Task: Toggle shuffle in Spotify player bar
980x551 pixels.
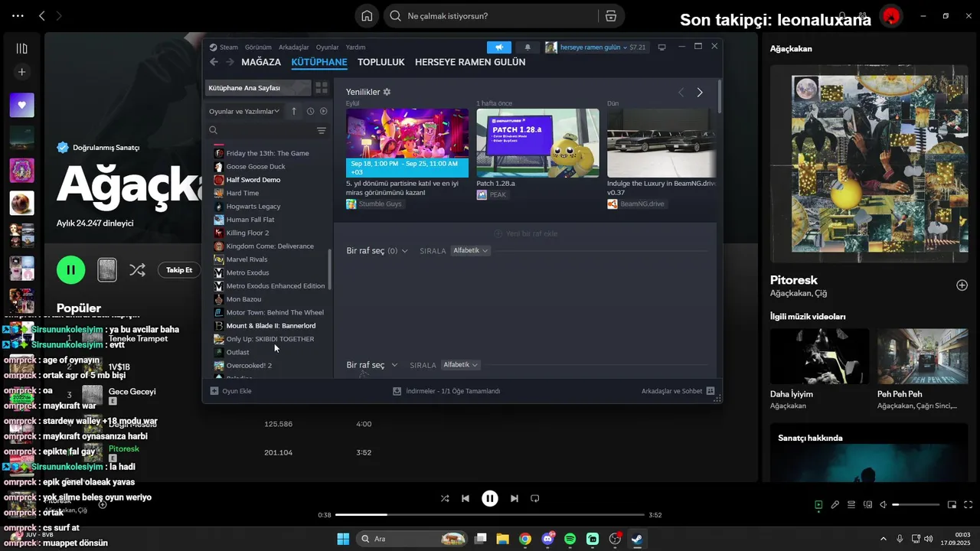Action: click(445, 498)
